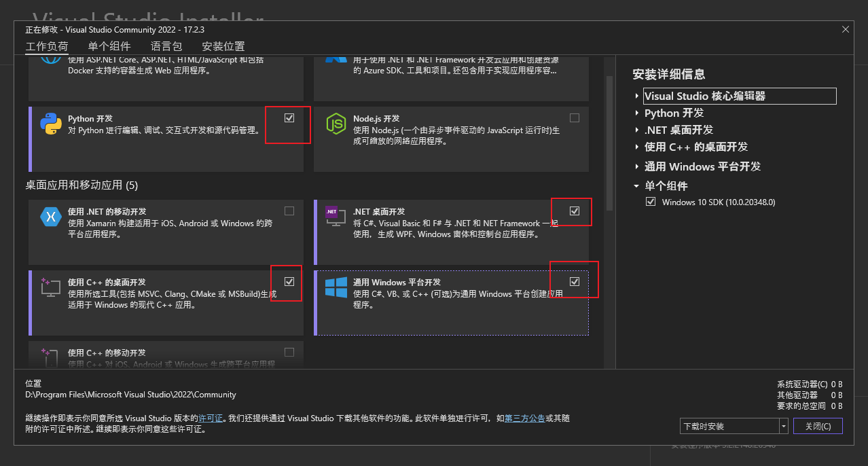Expand .NET 桌面开发 in install details
The image size is (868, 466).
click(x=637, y=130)
